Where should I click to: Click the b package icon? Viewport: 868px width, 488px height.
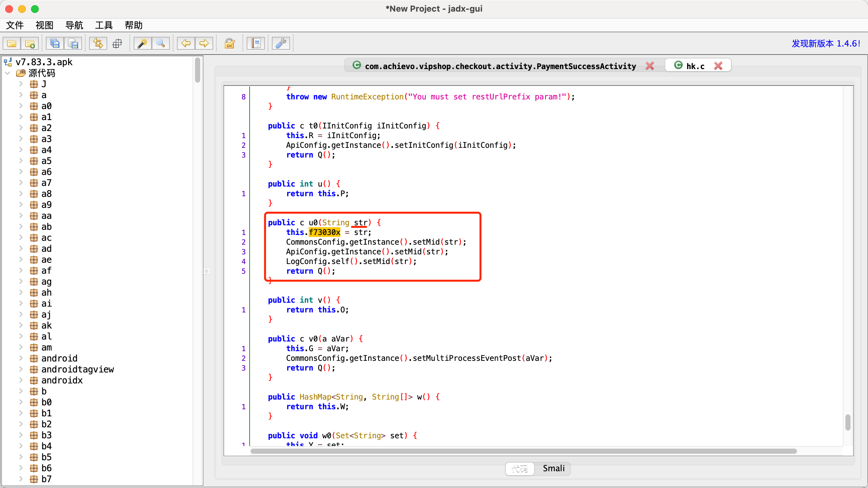tap(34, 391)
